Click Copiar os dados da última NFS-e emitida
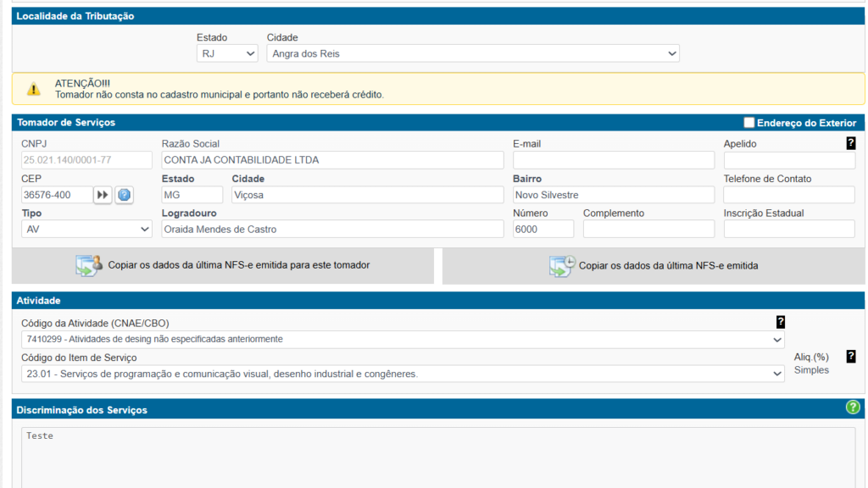Viewport: 868px width, 488px height. (654, 265)
